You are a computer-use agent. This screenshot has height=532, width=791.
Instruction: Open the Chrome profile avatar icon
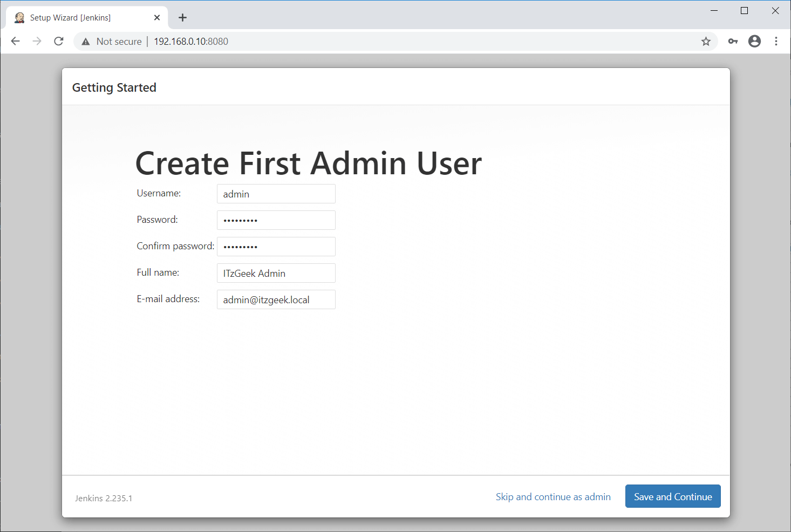click(x=754, y=41)
